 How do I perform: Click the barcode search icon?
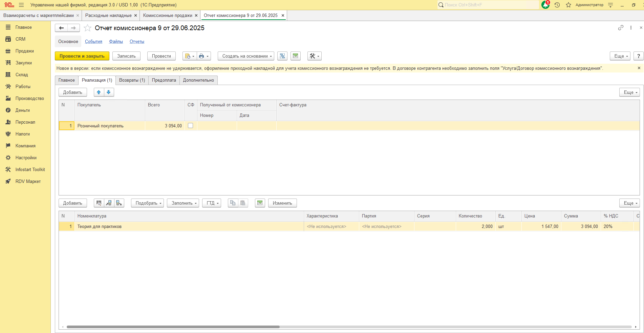(x=99, y=203)
